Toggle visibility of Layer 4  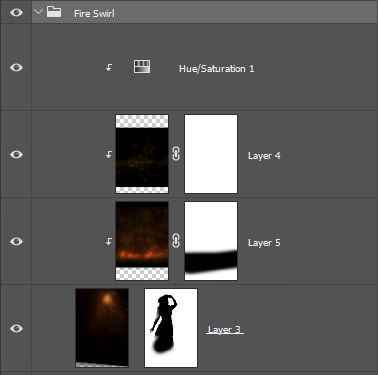coord(16,155)
